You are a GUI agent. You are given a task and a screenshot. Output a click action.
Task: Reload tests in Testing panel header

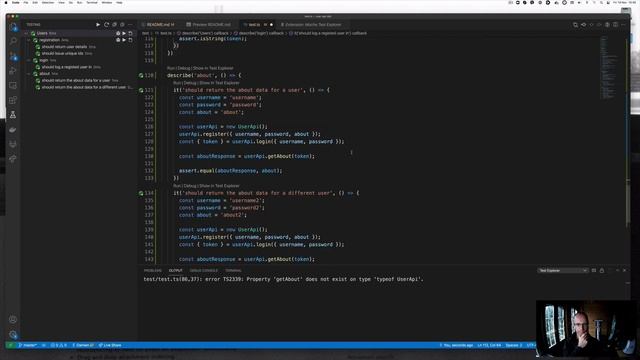pyautogui.click(x=106, y=24)
